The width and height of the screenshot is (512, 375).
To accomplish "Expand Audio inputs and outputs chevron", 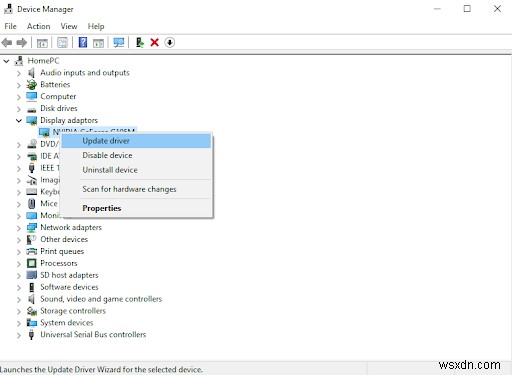I will coord(19,73).
